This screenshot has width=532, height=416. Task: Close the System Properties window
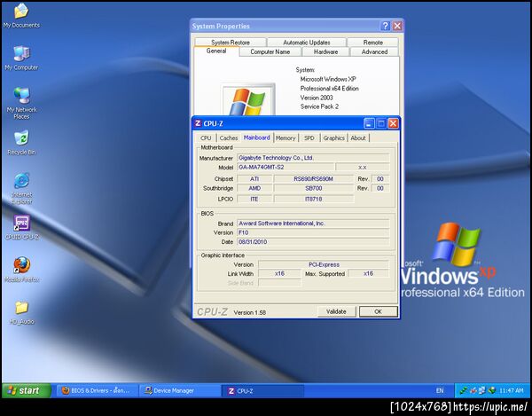tap(397, 26)
